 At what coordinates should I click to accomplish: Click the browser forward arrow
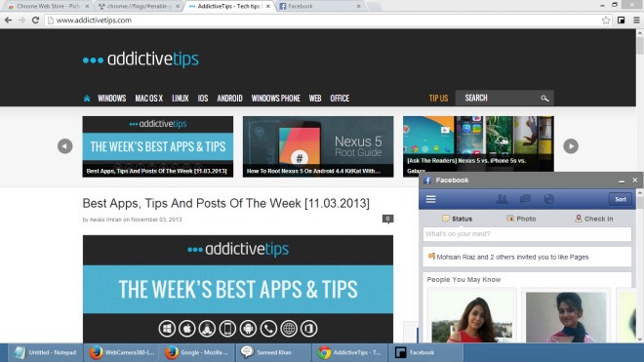pyautogui.click(x=21, y=20)
